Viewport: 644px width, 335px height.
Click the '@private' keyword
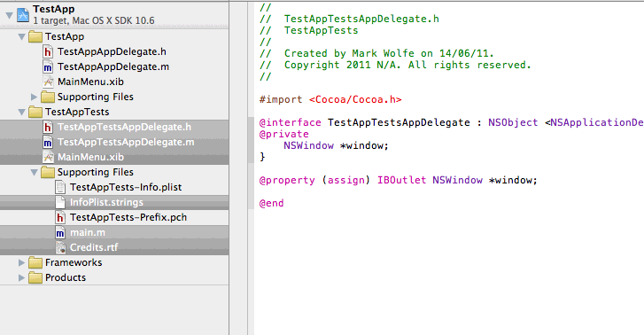[x=283, y=134]
